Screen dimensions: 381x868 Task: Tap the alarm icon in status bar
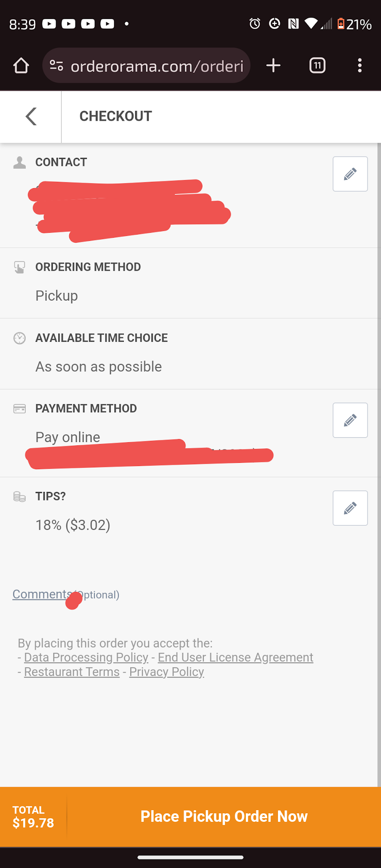pyautogui.click(x=255, y=24)
